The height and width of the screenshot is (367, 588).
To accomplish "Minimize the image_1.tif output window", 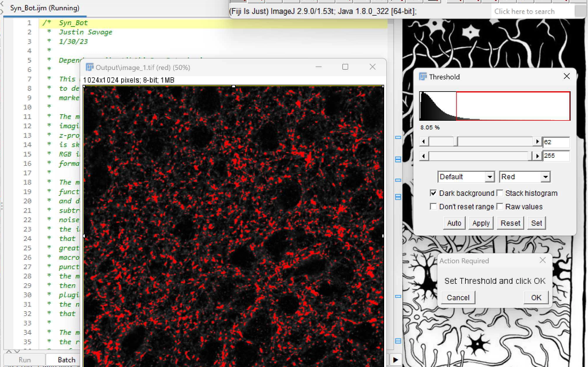I will click(x=319, y=67).
